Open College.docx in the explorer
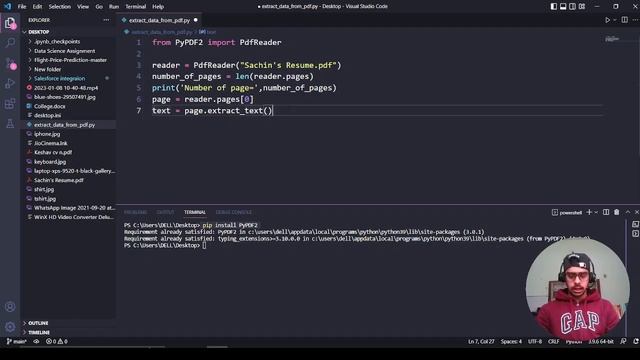The height and width of the screenshot is (360, 640). coord(50,106)
